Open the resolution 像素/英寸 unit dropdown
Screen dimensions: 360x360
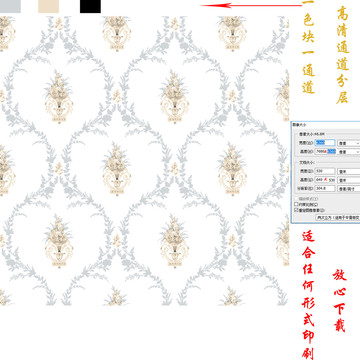click(x=349, y=189)
